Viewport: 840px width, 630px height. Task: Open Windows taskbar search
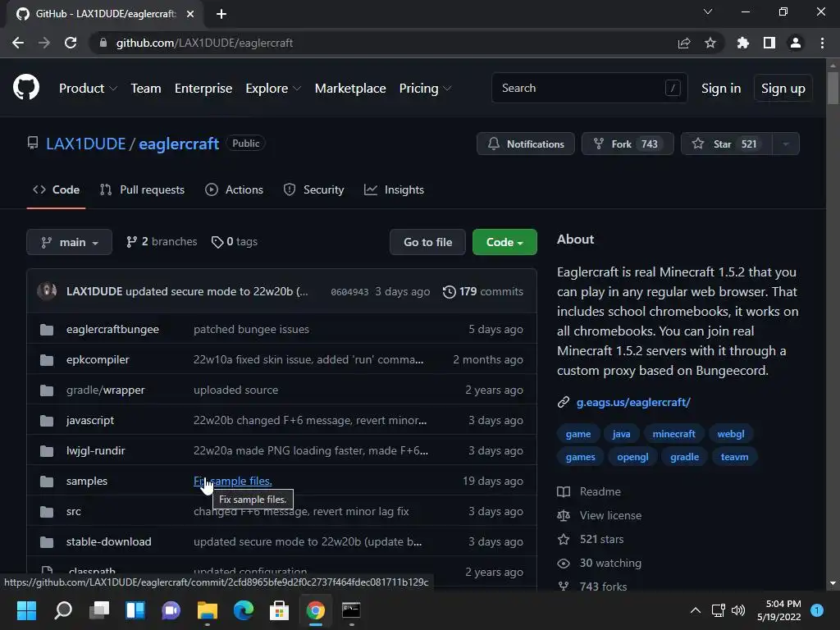(63, 610)
